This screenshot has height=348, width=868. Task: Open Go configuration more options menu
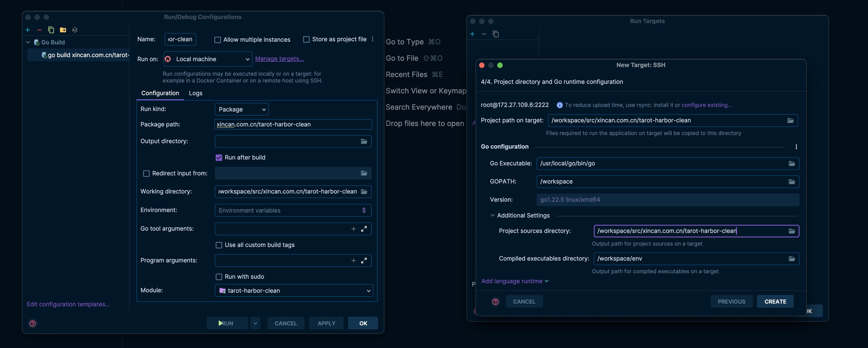(796, 147)
